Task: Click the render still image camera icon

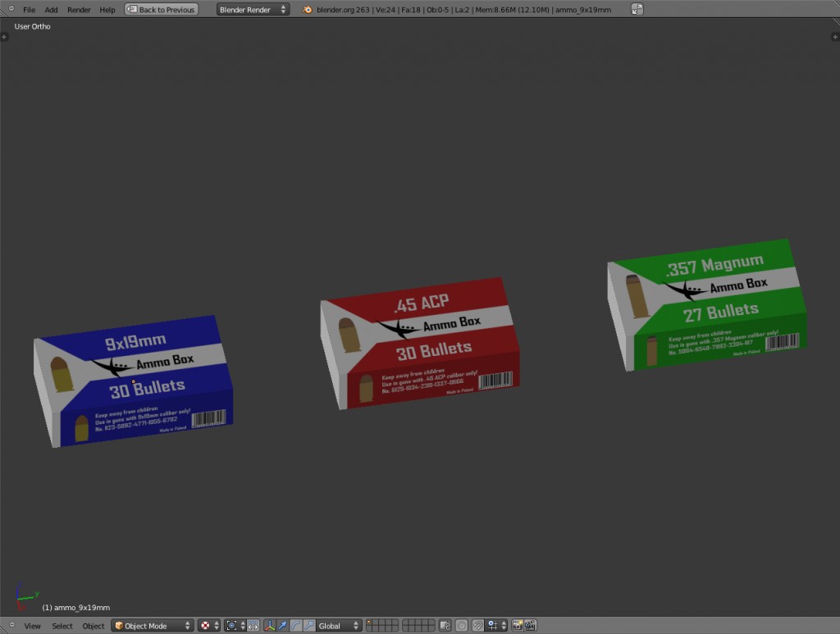Action: 518,625
